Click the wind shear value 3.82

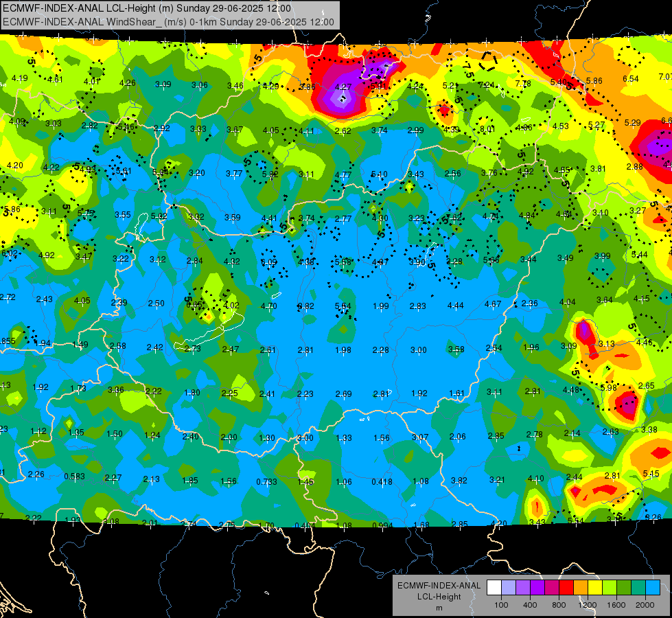[459, 481]
